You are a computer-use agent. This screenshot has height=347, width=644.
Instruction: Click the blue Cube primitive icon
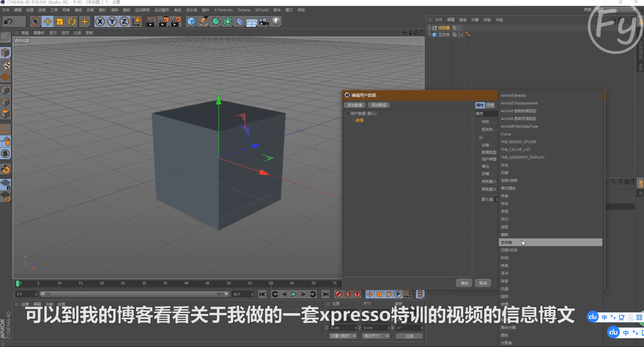click(x=191, y=22)
